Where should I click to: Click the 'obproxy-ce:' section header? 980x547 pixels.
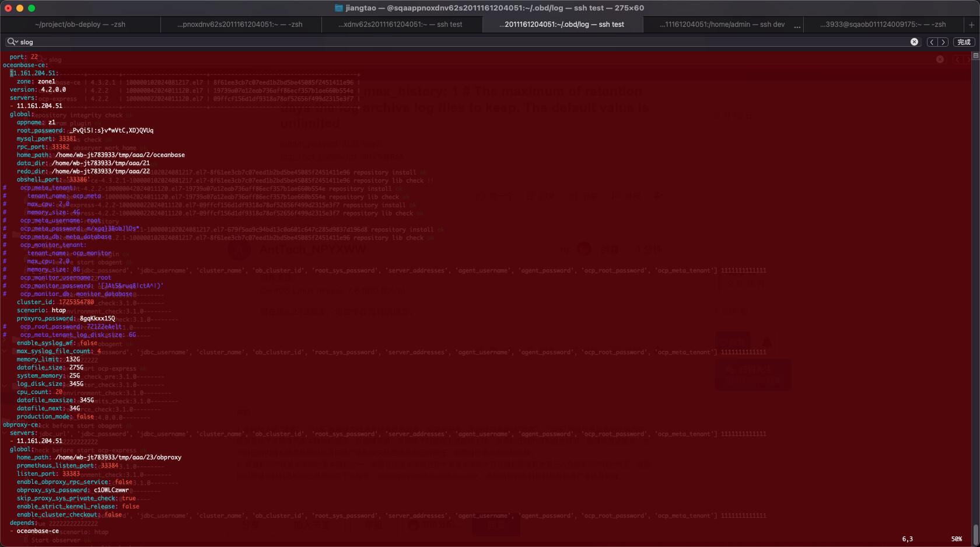pos(22,425)
